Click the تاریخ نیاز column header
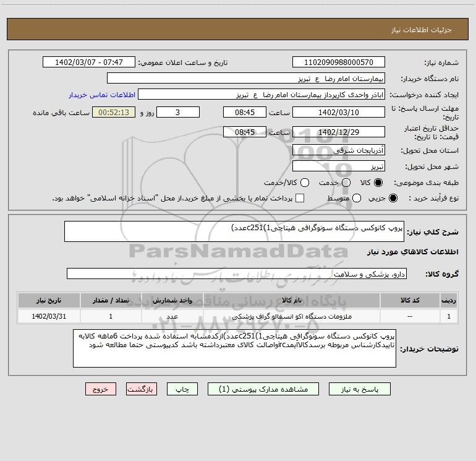 pos(49,300)
